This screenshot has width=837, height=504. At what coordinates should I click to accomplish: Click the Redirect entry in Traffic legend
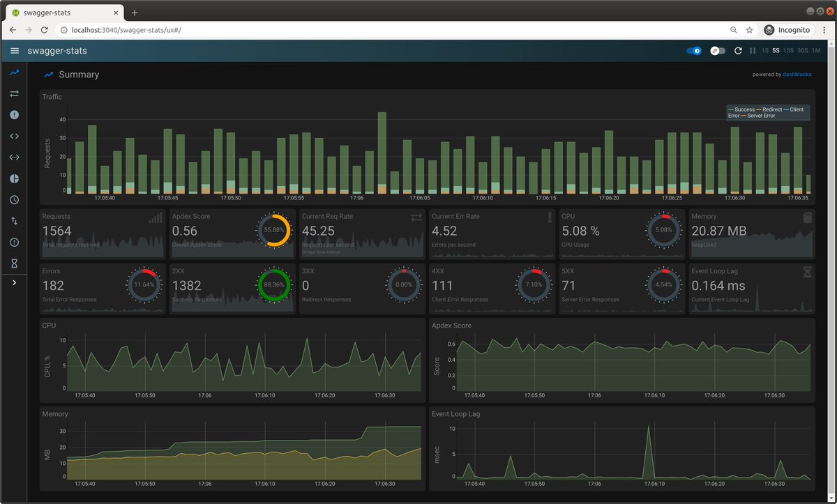point(770,109)
